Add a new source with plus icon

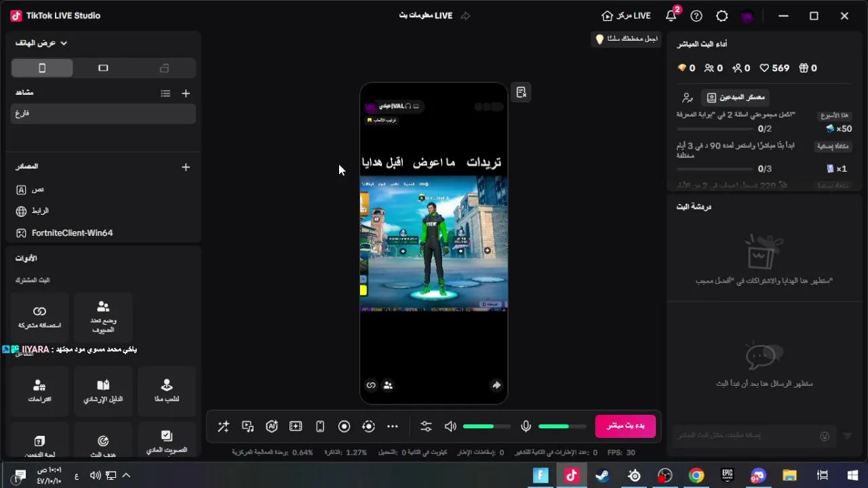186,167
